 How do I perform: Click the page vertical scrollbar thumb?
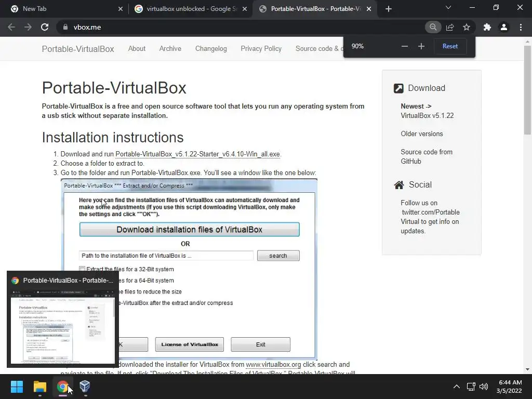[527, 90]
